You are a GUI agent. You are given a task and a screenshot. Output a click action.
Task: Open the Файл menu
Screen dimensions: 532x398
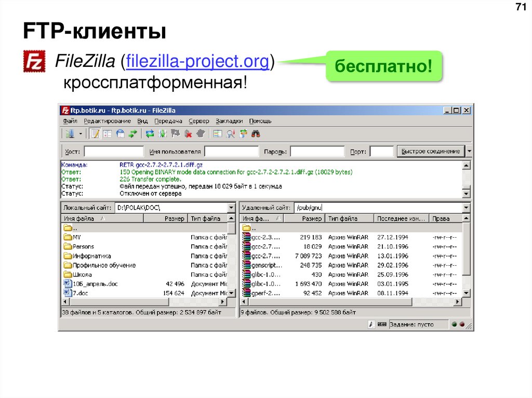click(70, 121)
